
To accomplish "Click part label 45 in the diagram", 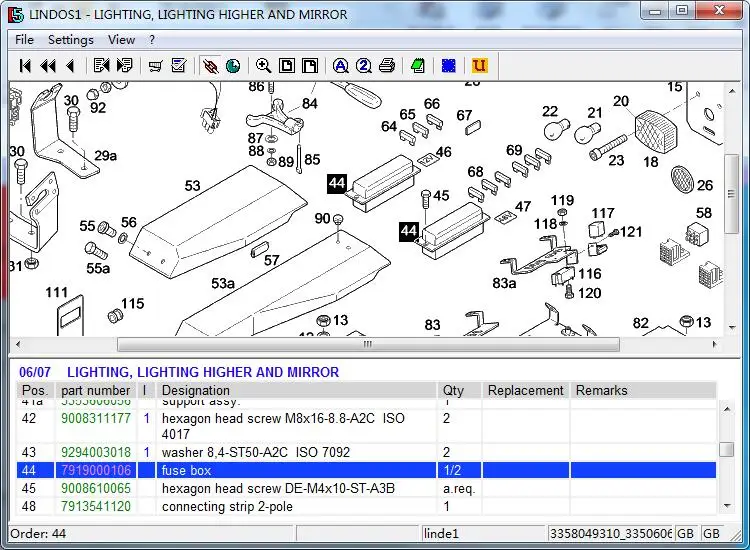I will pos(441,196).
